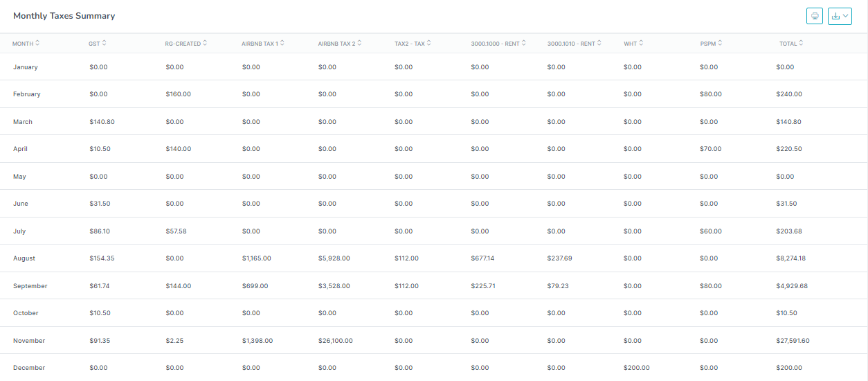The image size is (868, 381).
Task: Select the March row label
Action: [x=23, y=122]
